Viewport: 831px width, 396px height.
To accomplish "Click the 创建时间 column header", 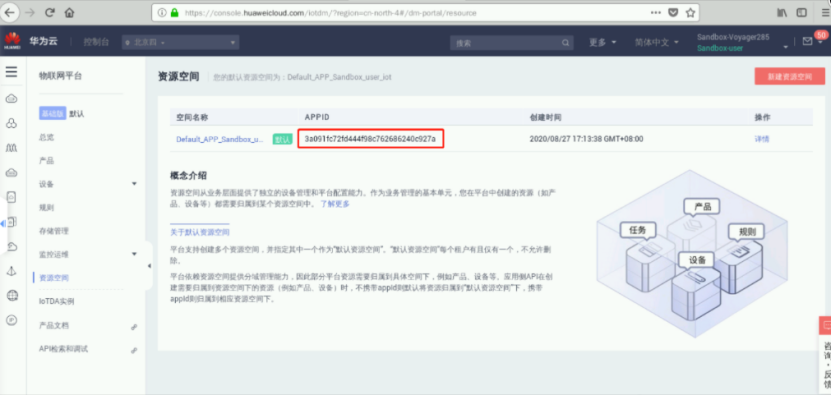I will tap(545, 117).
